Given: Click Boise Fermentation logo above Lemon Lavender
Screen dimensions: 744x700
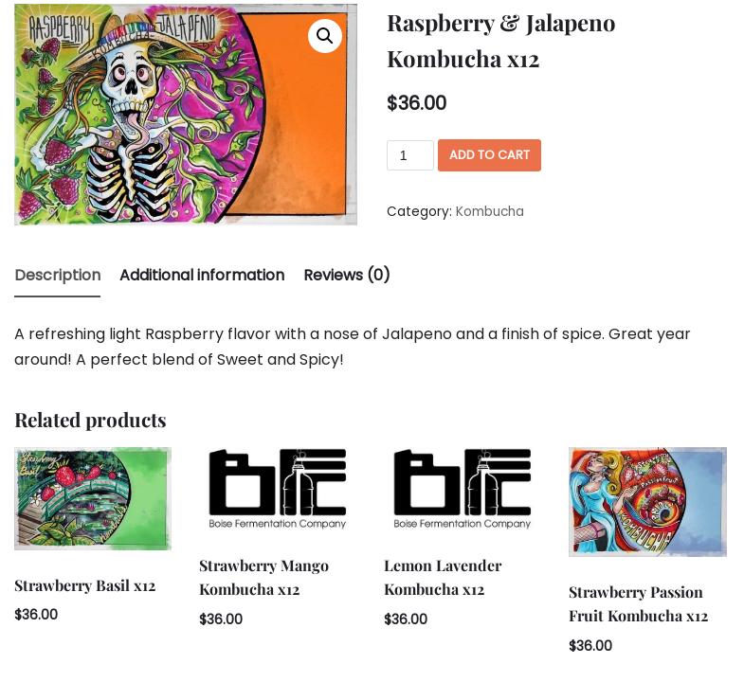Looking at the screenshot, I should pyautogui.click(x=463, y=489).
